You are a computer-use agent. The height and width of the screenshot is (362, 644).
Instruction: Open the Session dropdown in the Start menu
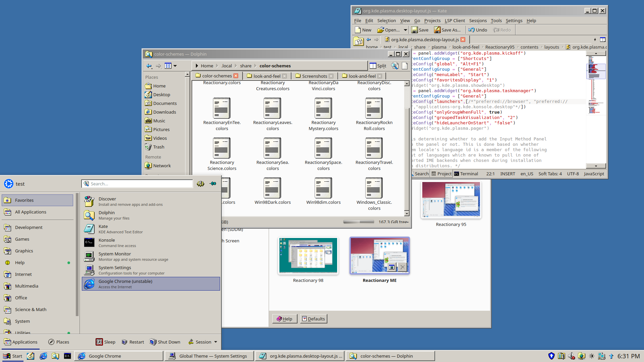(203, 342)
